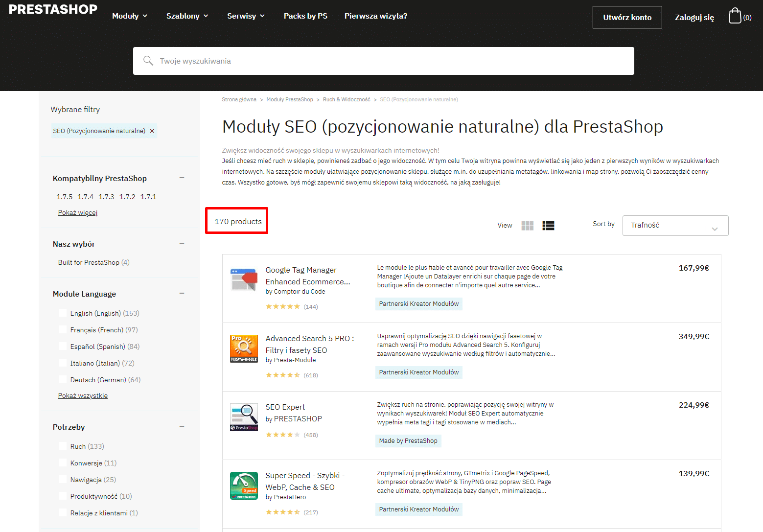Open Packs by PS menu item
The image size is (763, 532).
305,16
